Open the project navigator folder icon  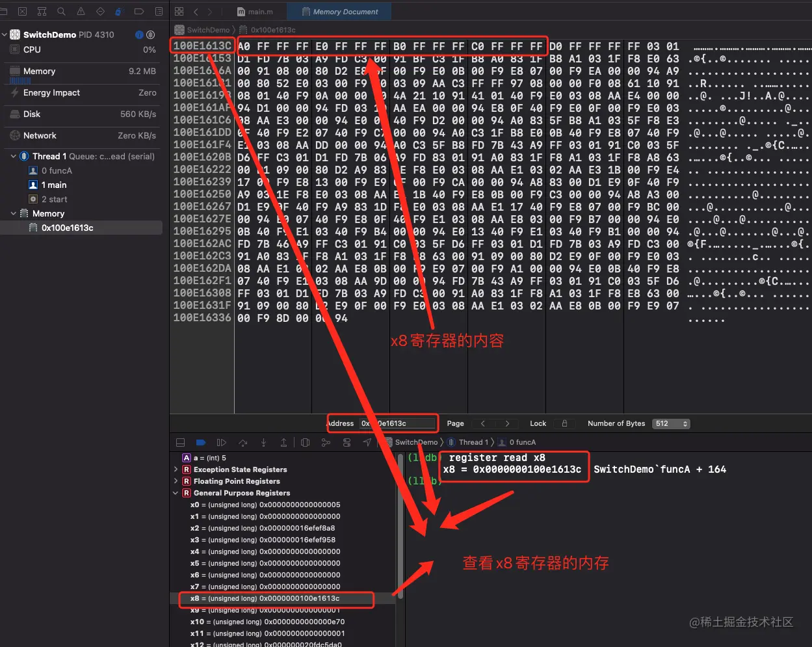(5, 11)
